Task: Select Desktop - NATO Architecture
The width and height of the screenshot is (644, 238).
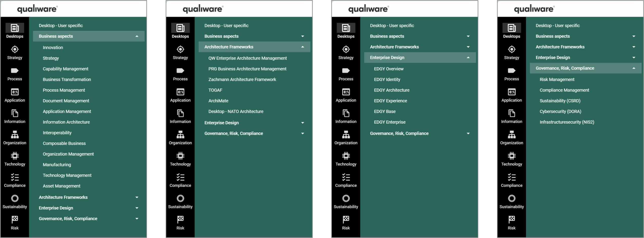Action: 236,111
